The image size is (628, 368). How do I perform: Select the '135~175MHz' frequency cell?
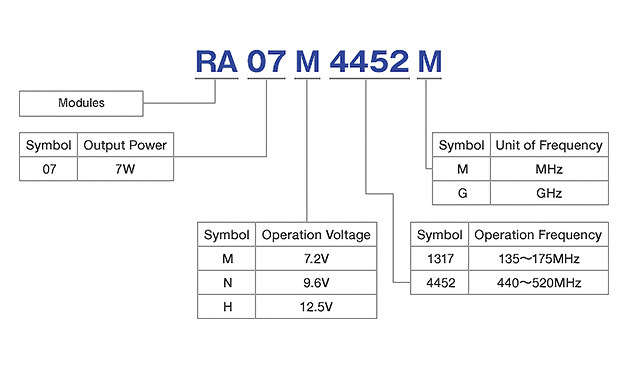[x=539, y=258]
